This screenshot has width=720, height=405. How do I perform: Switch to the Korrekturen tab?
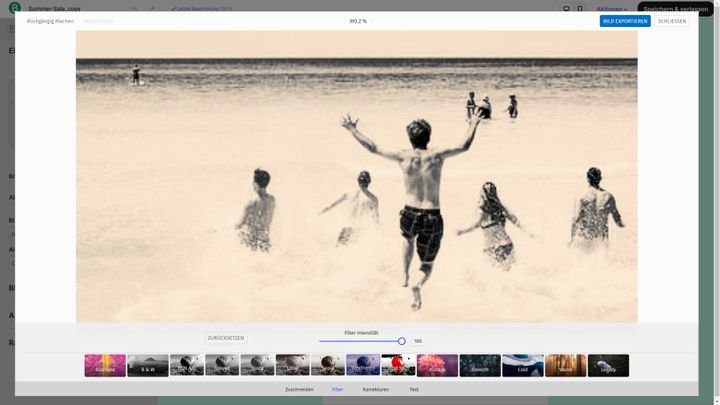(x=376, y=389)
